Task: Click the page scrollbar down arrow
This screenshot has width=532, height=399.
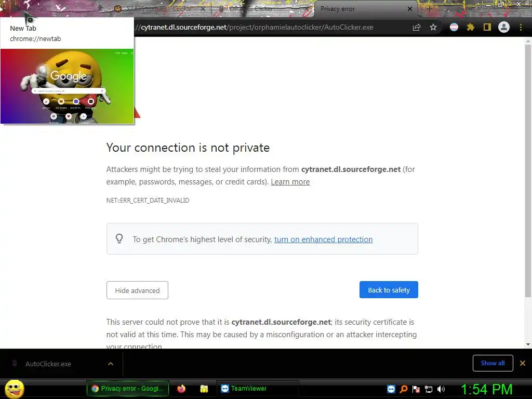Action: tap(528, 344)
